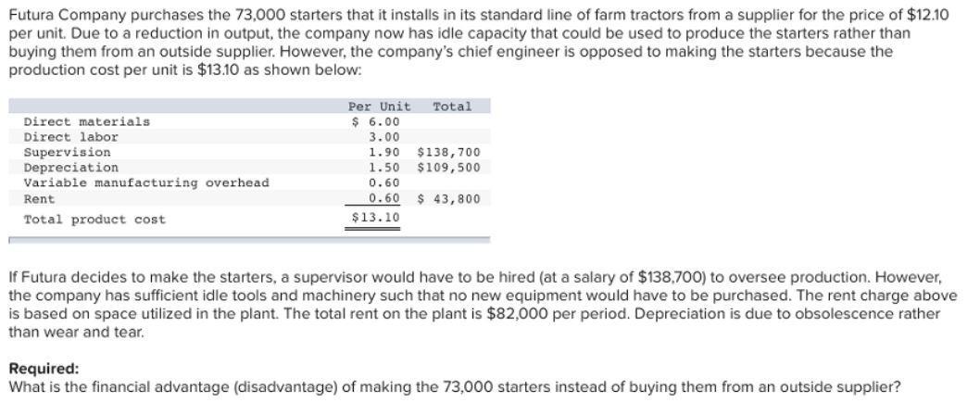Select the 1.90 supervision per-unit value
This screenshot has width=980, height=415.
383,152
